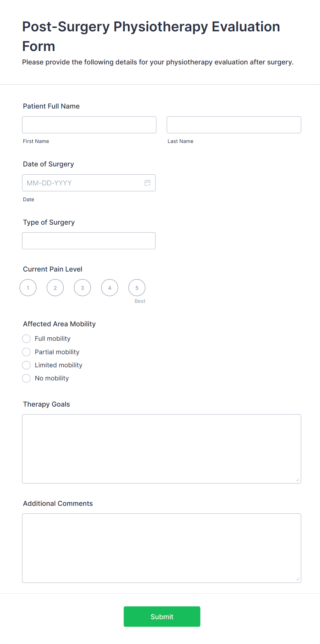Choose Partial mobility radio button
Screen dimensions: 320x644
26,352
